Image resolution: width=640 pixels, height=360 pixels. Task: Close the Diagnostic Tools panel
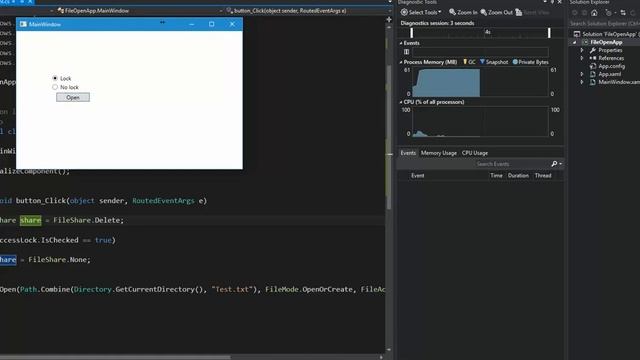point(560,2)
